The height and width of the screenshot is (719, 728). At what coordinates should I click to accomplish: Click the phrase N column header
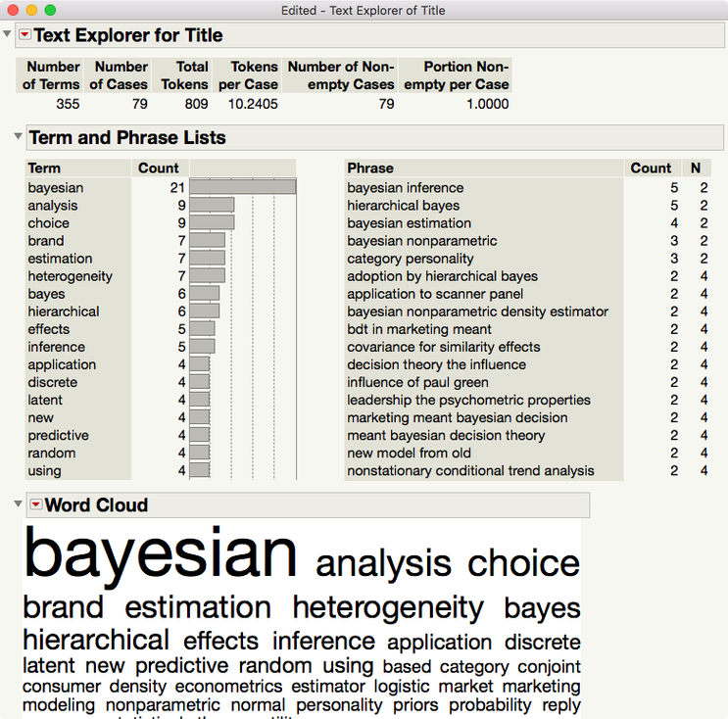(696, 168)
